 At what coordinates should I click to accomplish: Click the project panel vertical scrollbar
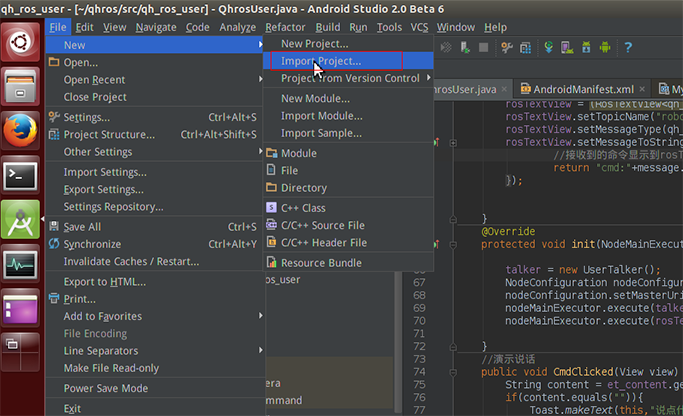398,342
